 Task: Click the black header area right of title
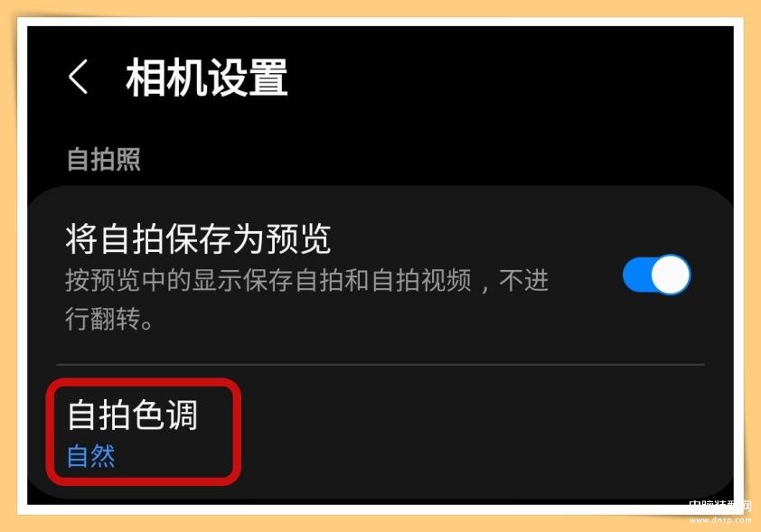(510, 77)
